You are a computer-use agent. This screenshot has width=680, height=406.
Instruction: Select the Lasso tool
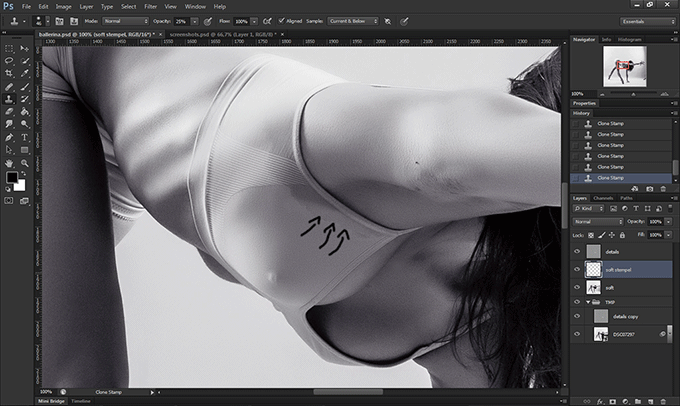coord(9,61)
